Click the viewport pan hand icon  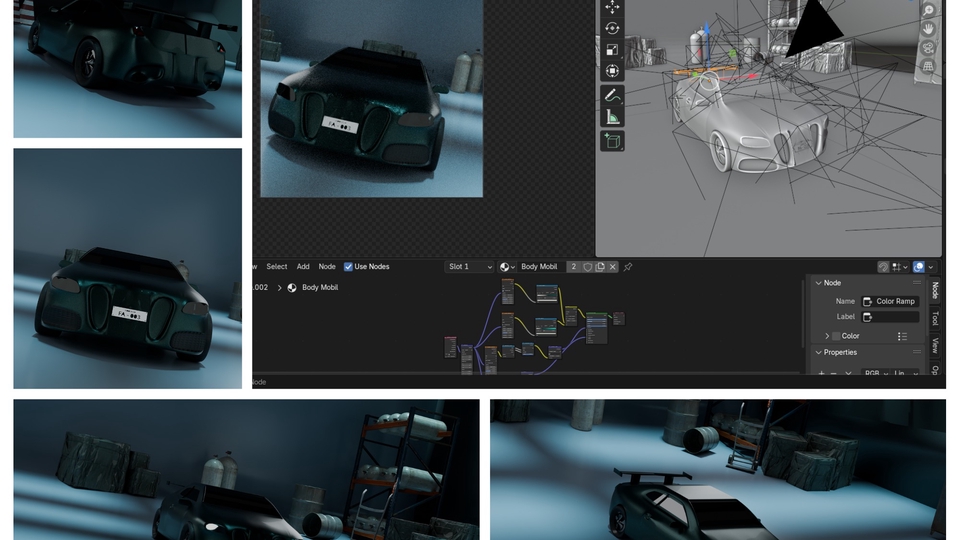(928, 29)
